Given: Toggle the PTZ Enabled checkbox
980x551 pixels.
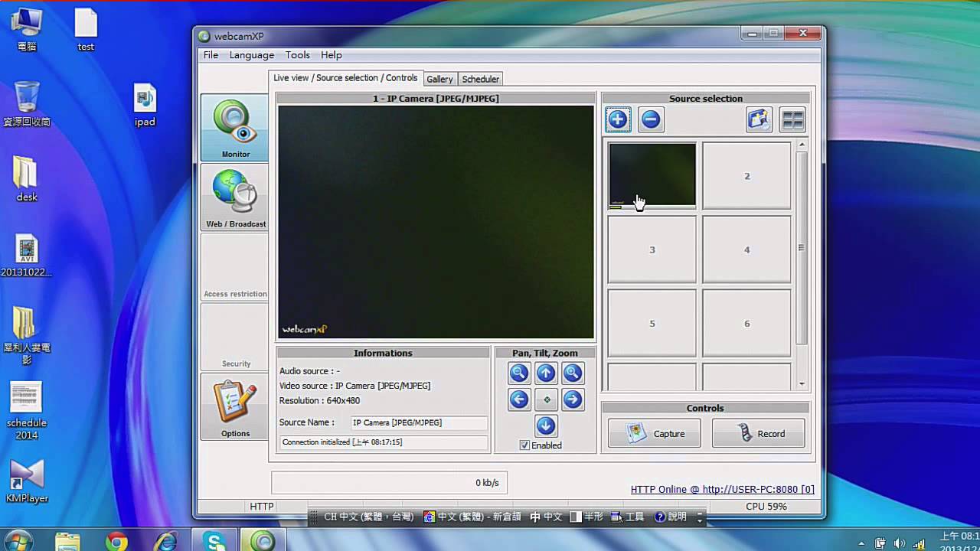Looking at the screenshot, I should click(524, 445).
